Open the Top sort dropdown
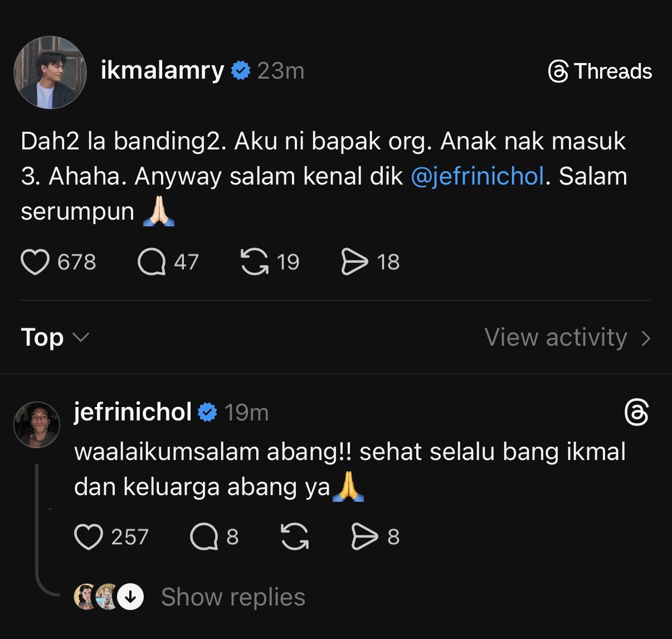The width and height of the screenshot is (672, 639). 55,337
